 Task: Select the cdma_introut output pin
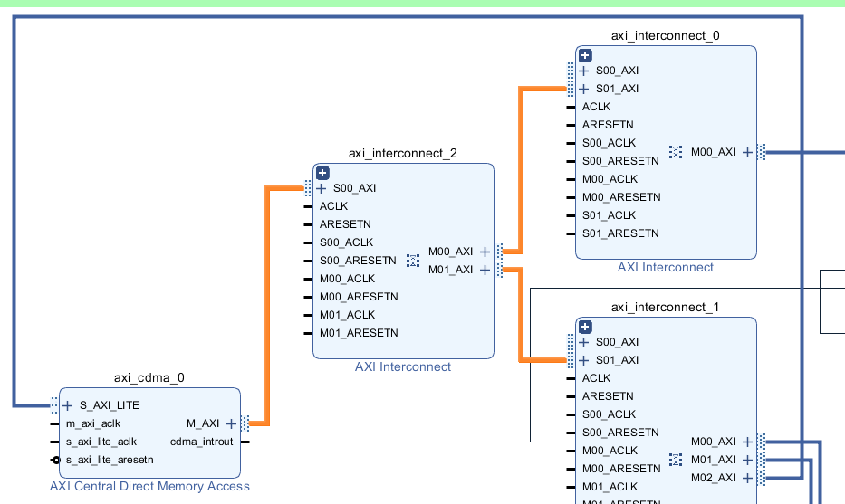coord(202,442)
